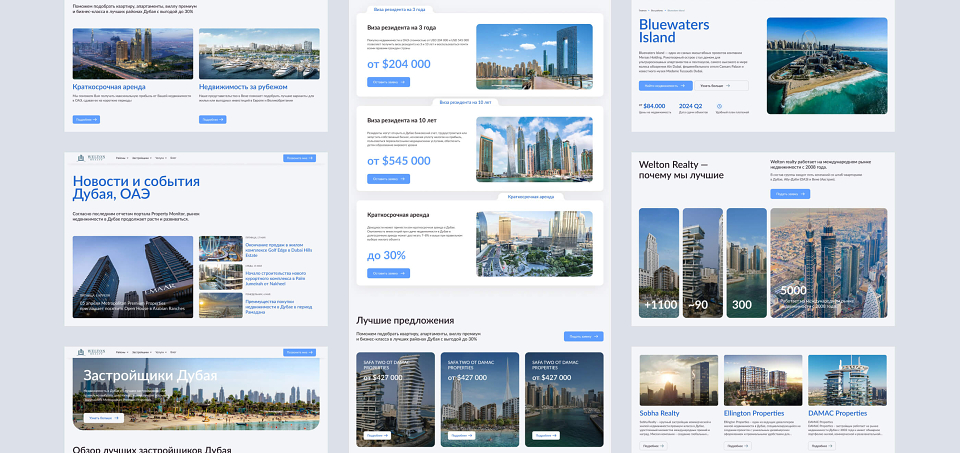Open the Блог menu item in the news page header
The width and height of the screenshot is (960, 453).
click(173, 158)
